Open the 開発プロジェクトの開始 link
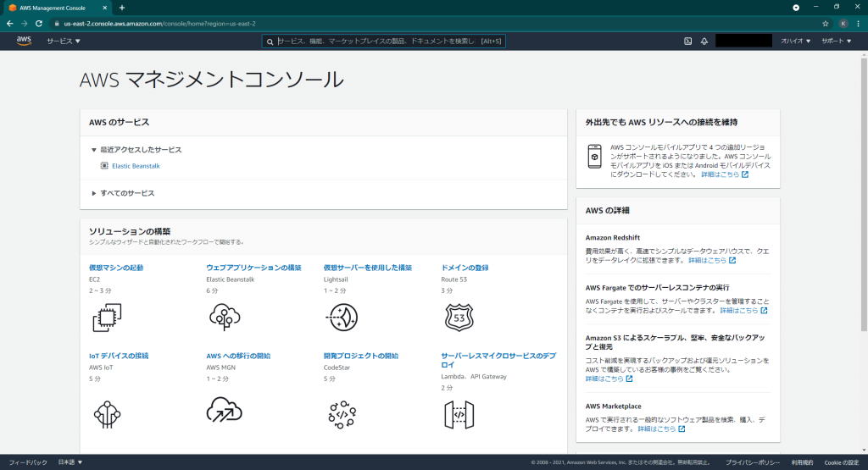Viewport: 868px width, 470px height. pyautogui.click(x=361, y=356)
